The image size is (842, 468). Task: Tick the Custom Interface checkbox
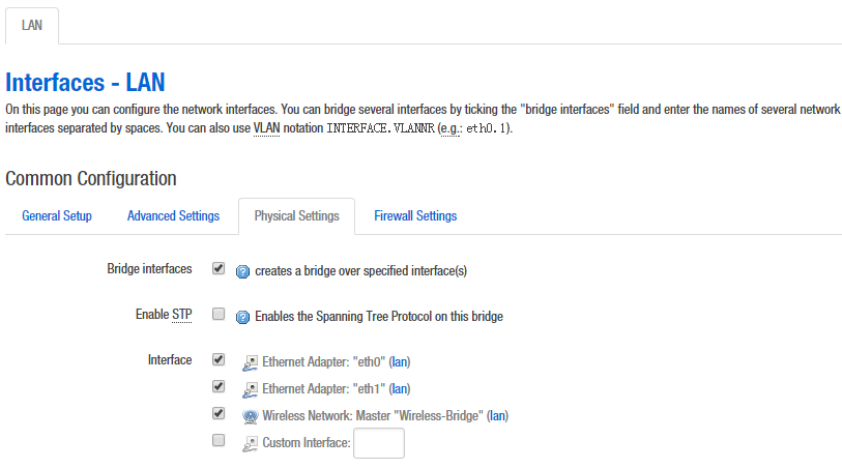[218, 440]
